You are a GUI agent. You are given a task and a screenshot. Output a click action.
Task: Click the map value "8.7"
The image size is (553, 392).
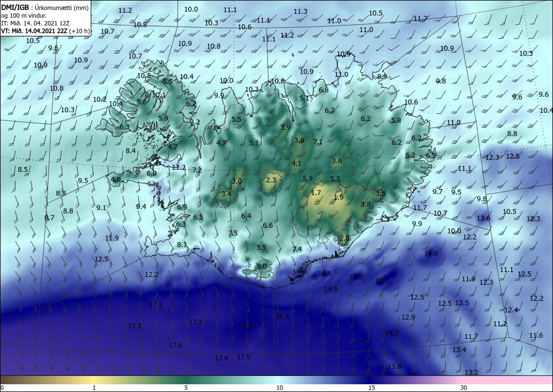click(x=49, y=217)
